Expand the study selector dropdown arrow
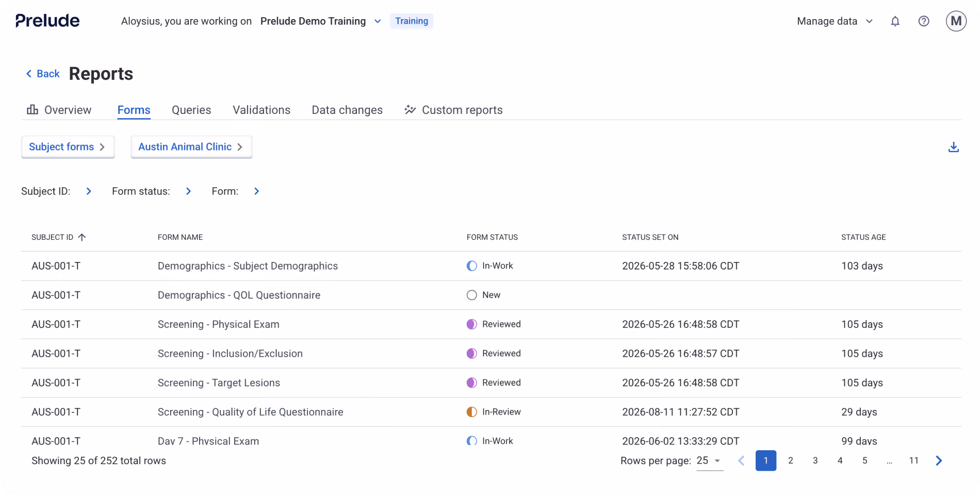This screenshot has height=494, width=980. 378,21
